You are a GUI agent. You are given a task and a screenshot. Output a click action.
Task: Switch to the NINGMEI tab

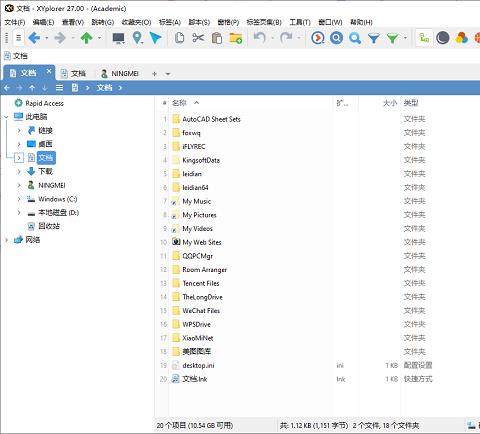[x=120, y=74]
